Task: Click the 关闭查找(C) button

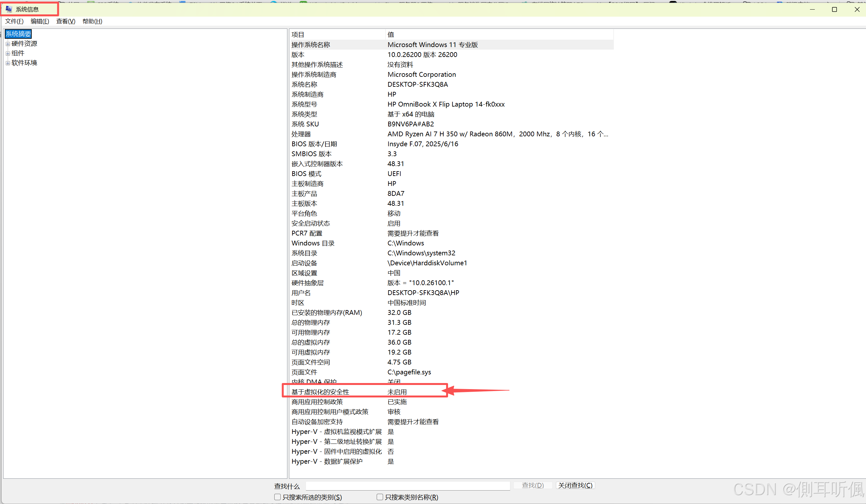Action: pos(575,485)
